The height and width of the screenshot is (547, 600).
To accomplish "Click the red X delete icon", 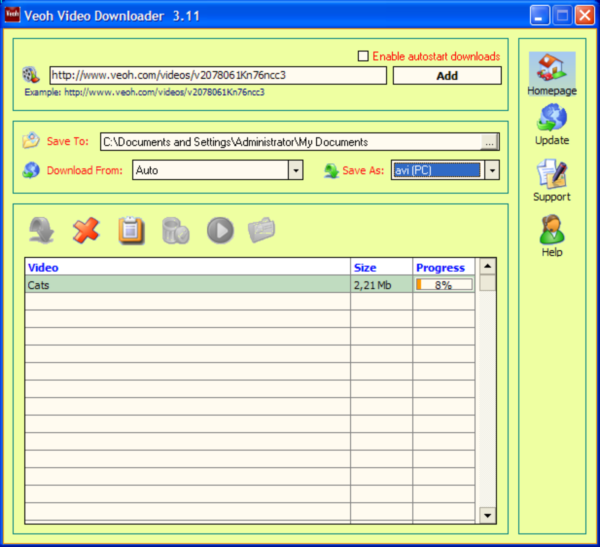I will point(86,231).
